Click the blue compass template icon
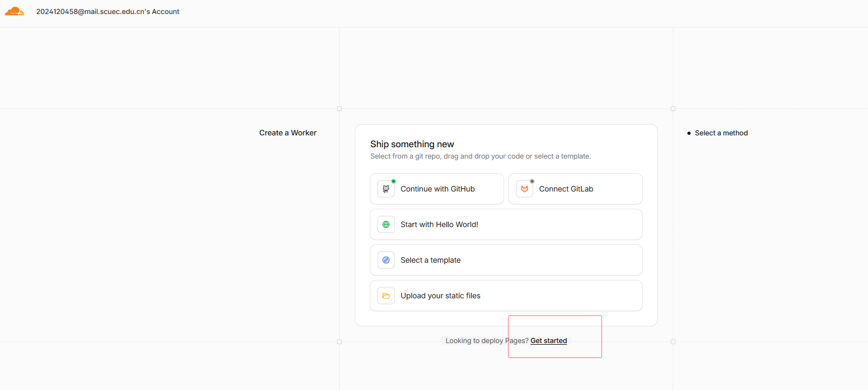Image resolution: width=868 pixels, height=390 pixels. 386,260
